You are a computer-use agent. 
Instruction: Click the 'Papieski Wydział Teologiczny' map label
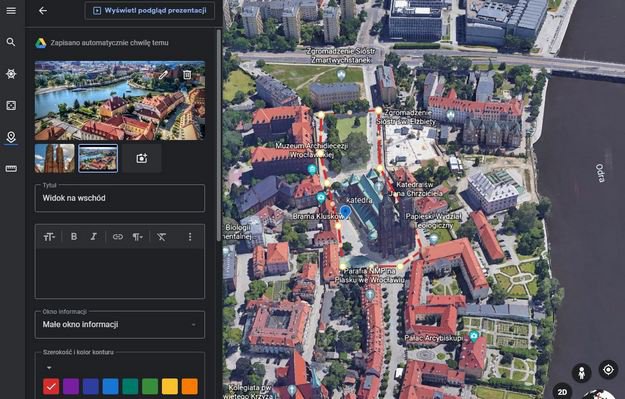434,221
